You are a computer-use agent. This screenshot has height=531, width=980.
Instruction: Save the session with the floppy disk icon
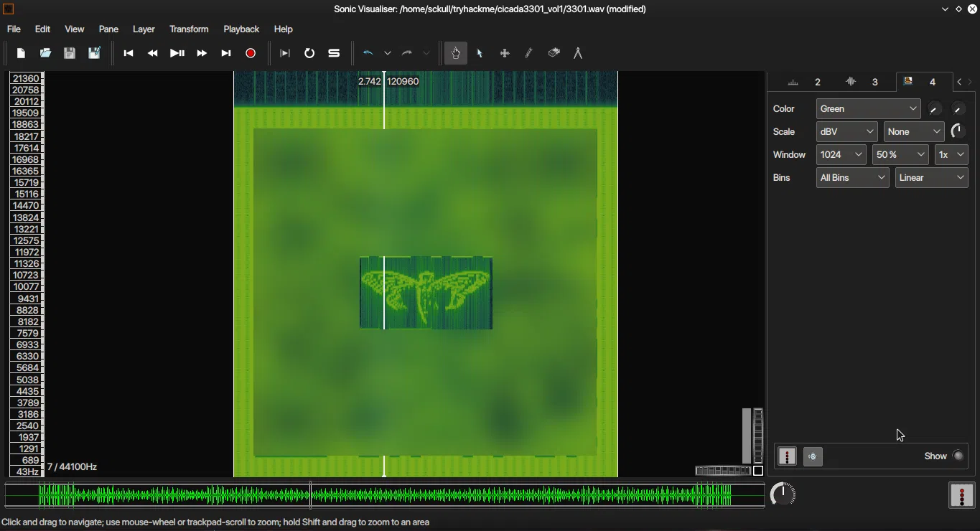[70, 53]
